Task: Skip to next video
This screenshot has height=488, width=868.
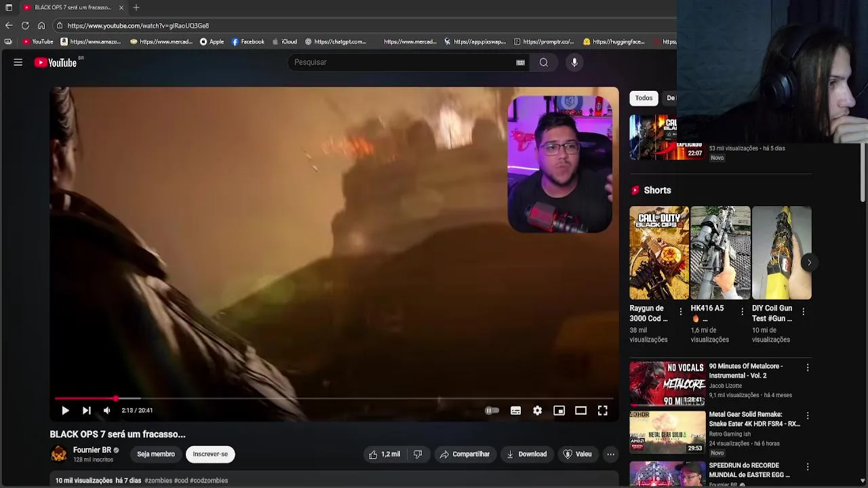Action: click(x=87, y=410)
